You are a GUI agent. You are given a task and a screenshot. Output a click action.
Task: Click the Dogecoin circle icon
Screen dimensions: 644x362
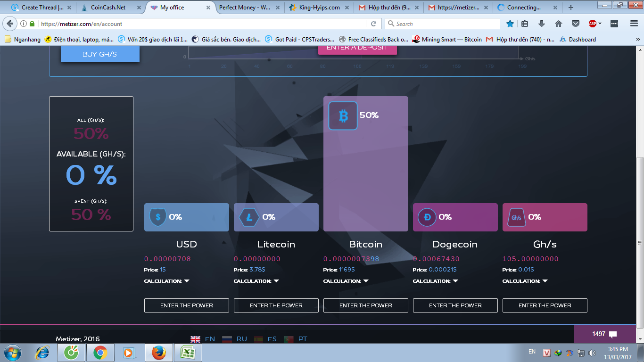pos(427,217)
